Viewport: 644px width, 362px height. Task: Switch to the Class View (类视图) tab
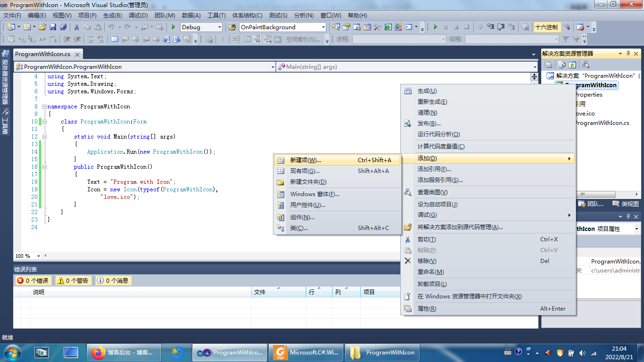[x=626, y=204]
